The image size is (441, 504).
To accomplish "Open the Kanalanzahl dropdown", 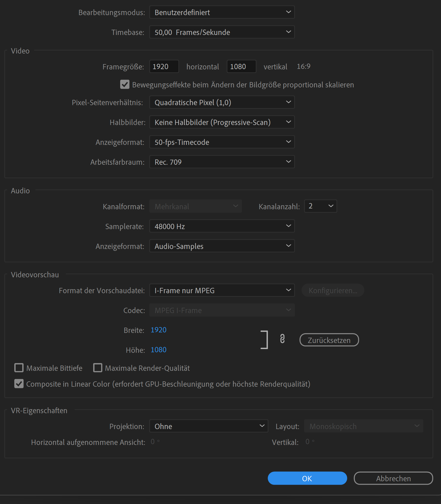I will click(320, 206).
